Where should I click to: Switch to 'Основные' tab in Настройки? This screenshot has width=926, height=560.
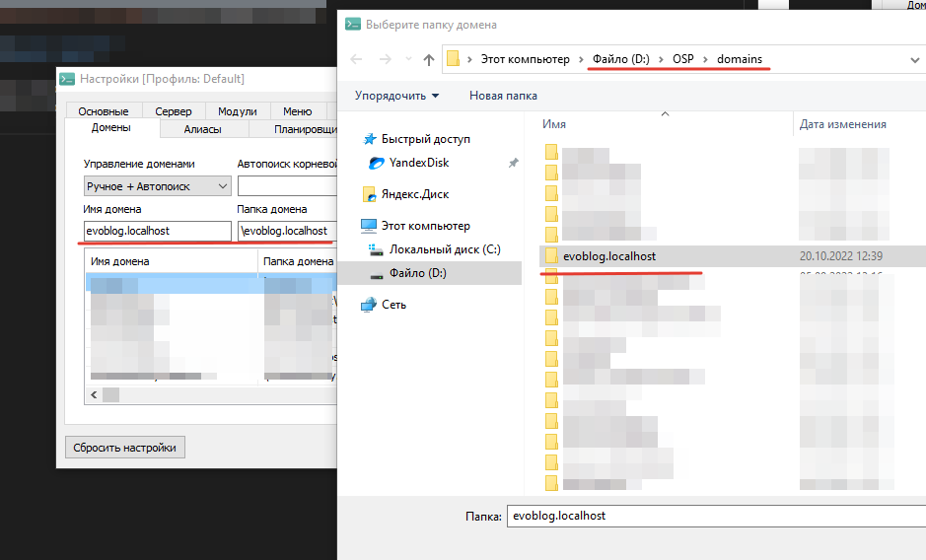coord(104,111)
